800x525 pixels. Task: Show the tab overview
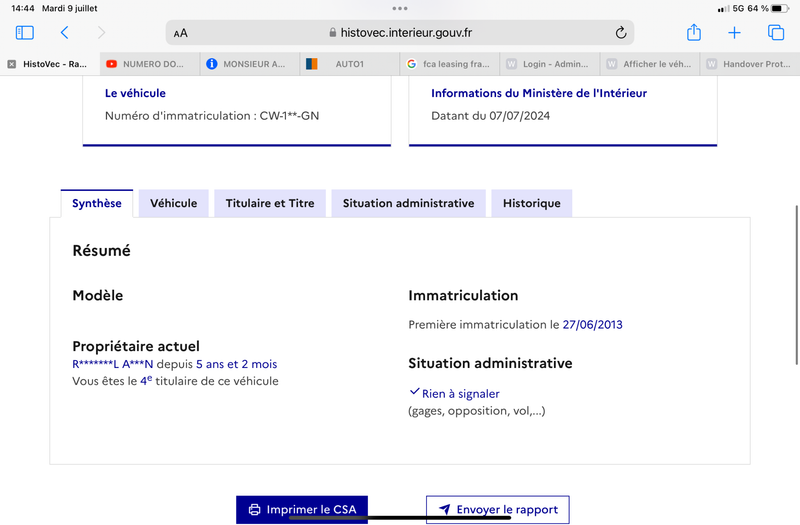tap(776, 33)
